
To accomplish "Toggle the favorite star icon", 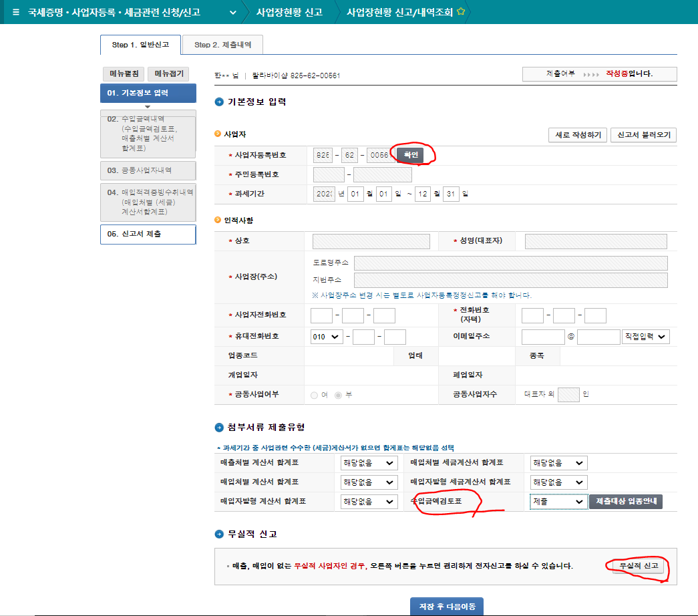I will click(461, 11).
